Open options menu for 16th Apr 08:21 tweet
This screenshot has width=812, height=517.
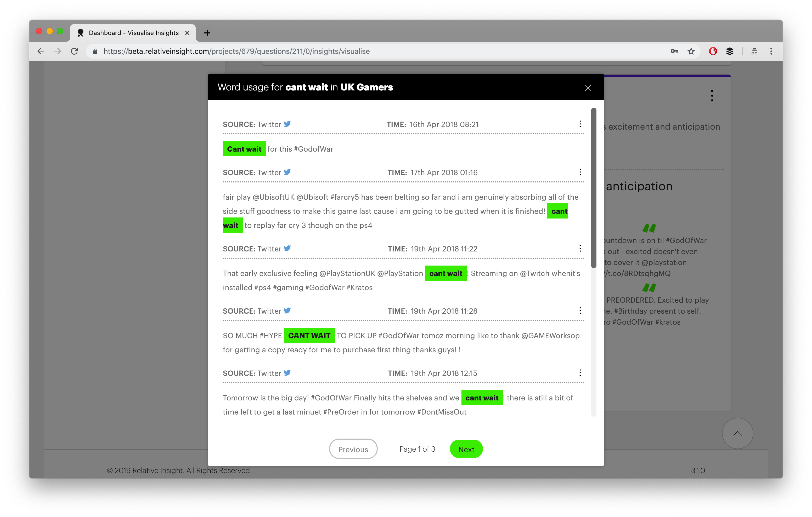tap(580, 124)
